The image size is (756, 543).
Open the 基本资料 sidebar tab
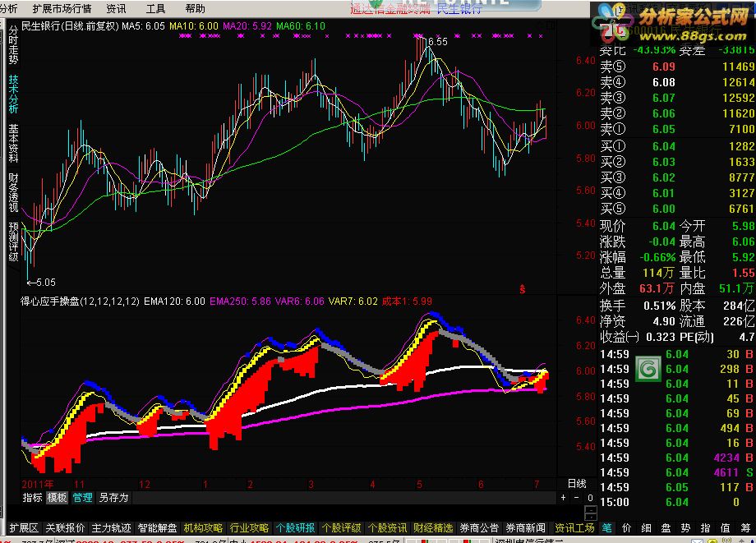[13, 144]
